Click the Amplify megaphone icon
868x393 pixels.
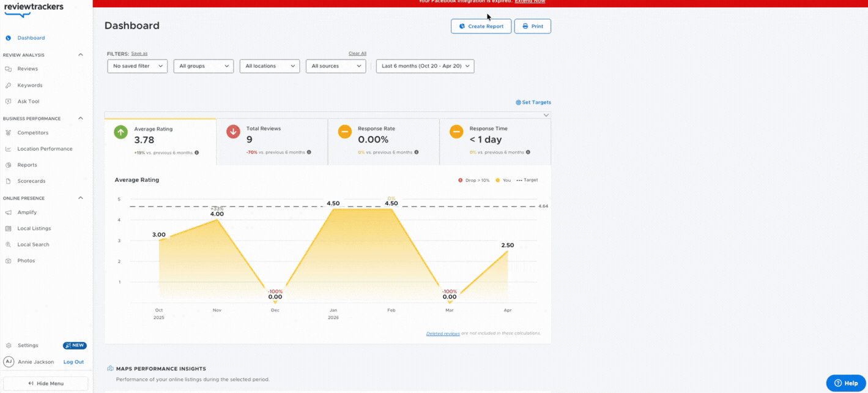(x=8, y=212)
